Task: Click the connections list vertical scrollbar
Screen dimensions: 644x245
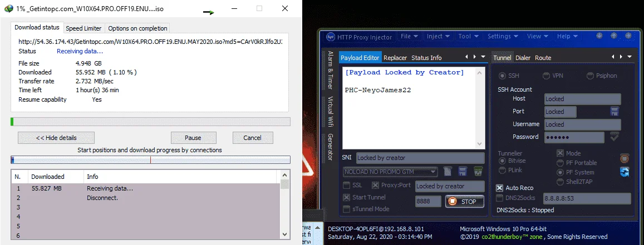Action: tap(284, 204)
